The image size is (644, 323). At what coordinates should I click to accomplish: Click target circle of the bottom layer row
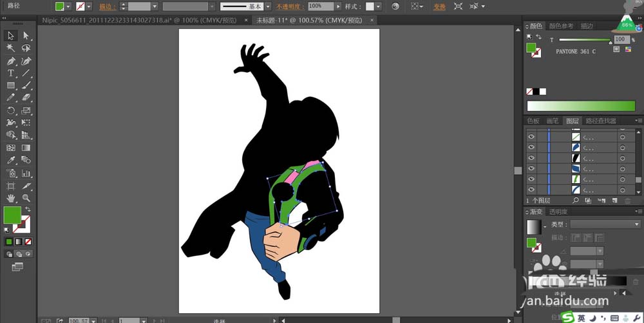[x=623, y=190]
